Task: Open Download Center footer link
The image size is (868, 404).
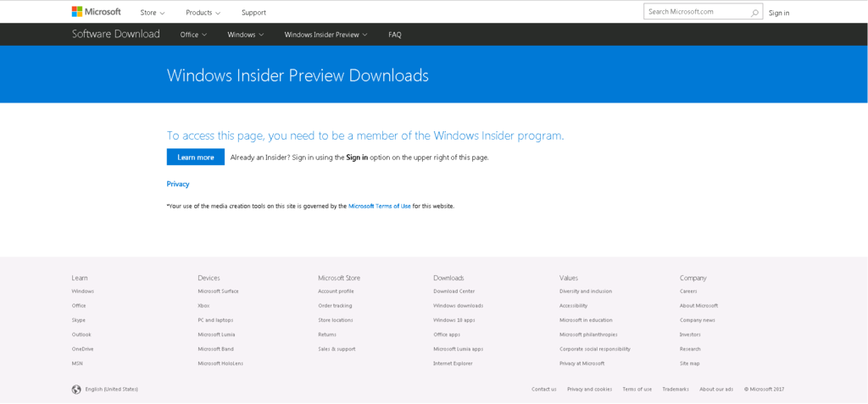Action: point(454,291)
